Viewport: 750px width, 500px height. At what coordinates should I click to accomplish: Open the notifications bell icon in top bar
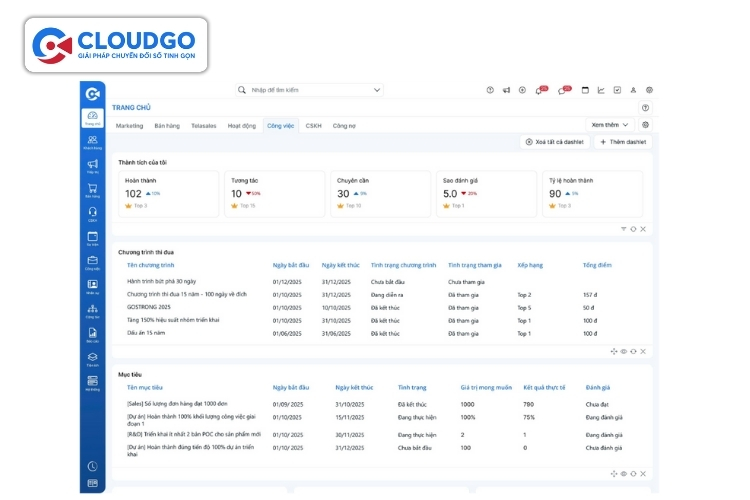coord(540,90)
